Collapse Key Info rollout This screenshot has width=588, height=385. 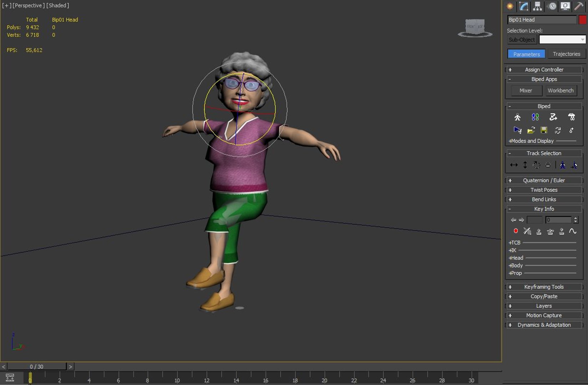tap(544, 209)
